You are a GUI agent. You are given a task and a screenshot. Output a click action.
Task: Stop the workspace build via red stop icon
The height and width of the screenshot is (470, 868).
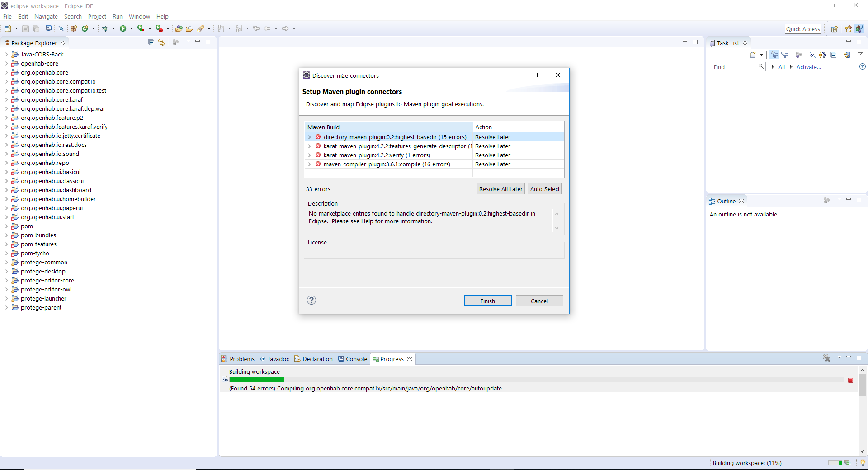click(851, 380)
